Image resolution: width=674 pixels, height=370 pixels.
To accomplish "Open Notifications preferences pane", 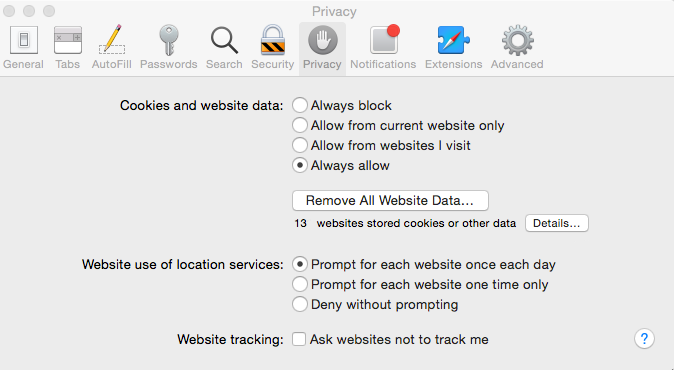I will pos(383,47).
